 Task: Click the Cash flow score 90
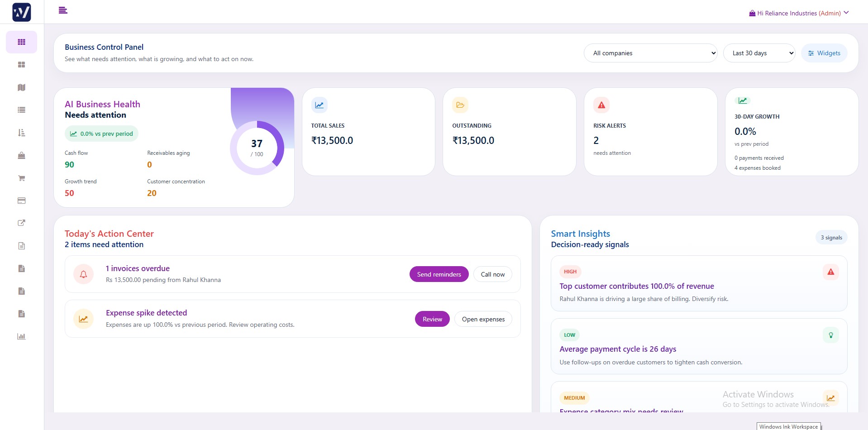(x=69, y=165)
